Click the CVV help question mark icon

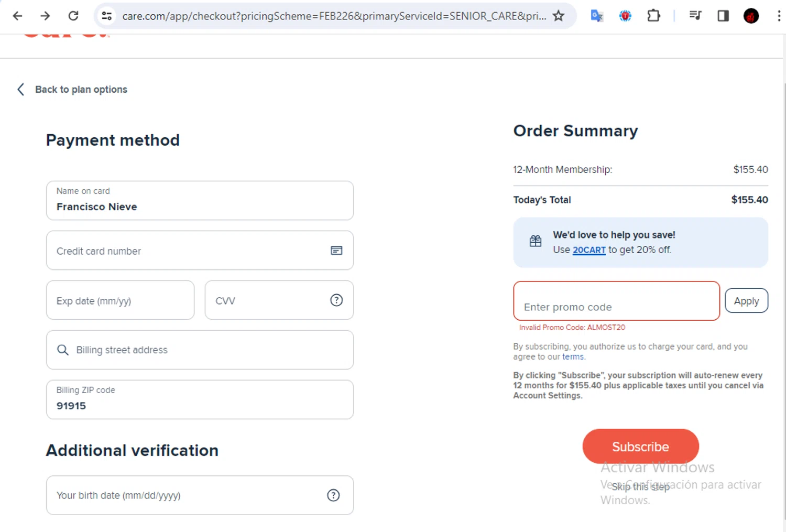coord(336,300)
